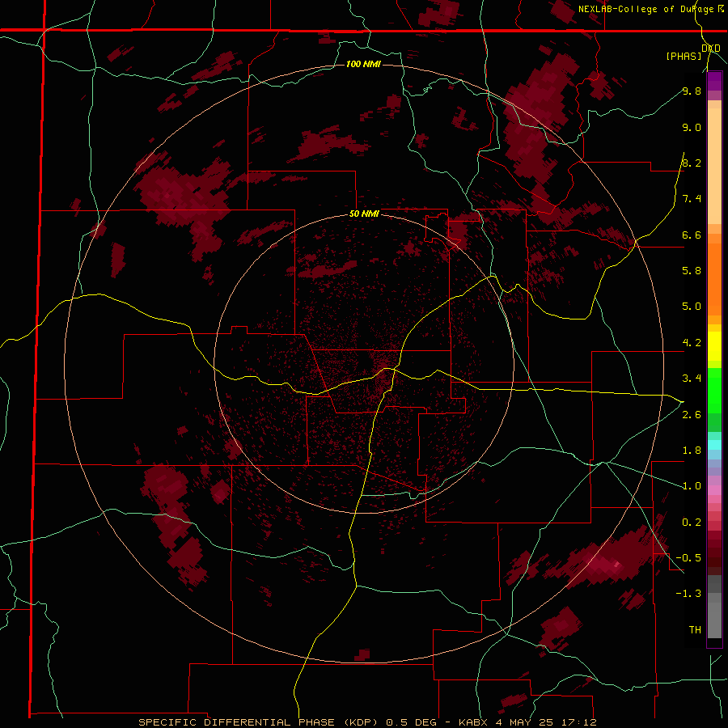Select the 100 NMI range ring label

coord(363,64)
